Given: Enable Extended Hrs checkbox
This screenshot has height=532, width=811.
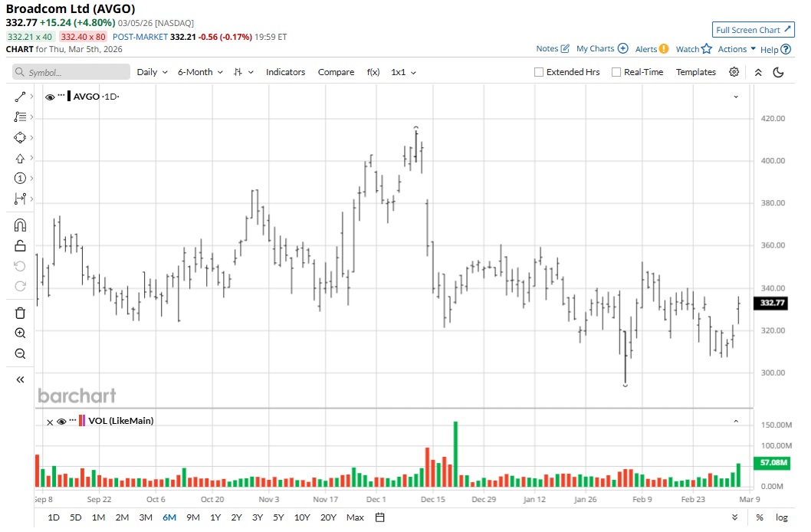Looking at the screenshot, I should click(538, 72).
